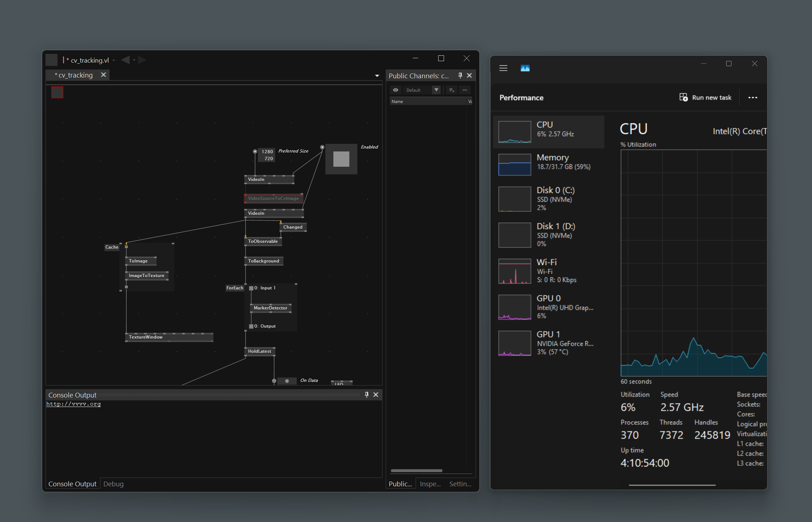Switch to the Inspe... panel tab
This screenshot has height=522, width=812.
430,484
